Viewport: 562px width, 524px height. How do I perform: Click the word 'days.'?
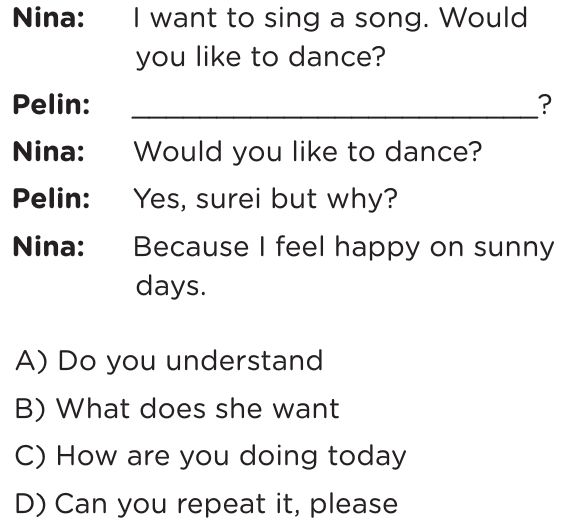171,286
